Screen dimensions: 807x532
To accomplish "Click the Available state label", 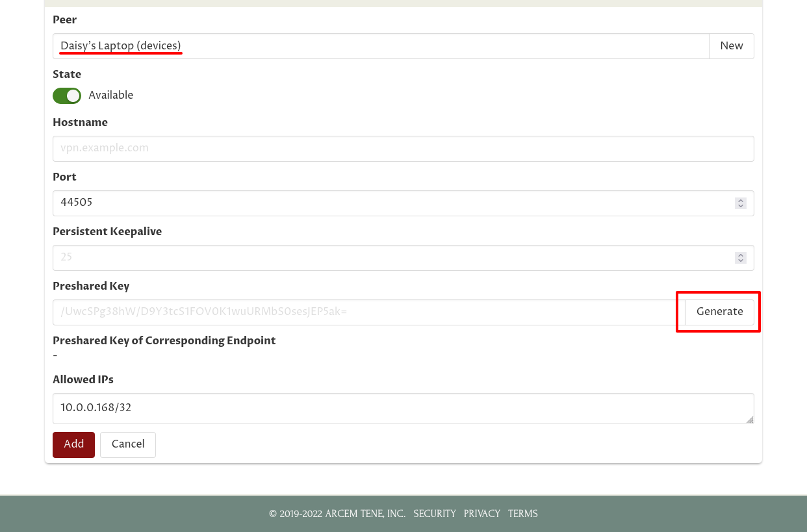I will point(111,95).
